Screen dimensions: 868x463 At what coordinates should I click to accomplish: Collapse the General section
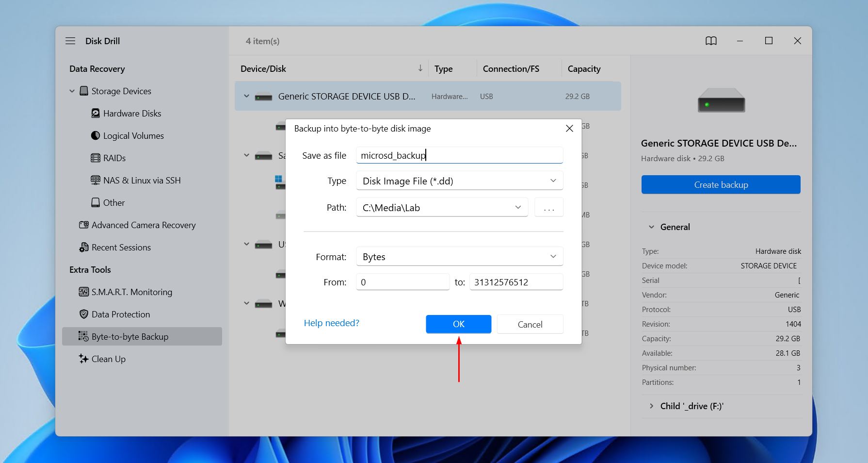click(x=652, y=227)
